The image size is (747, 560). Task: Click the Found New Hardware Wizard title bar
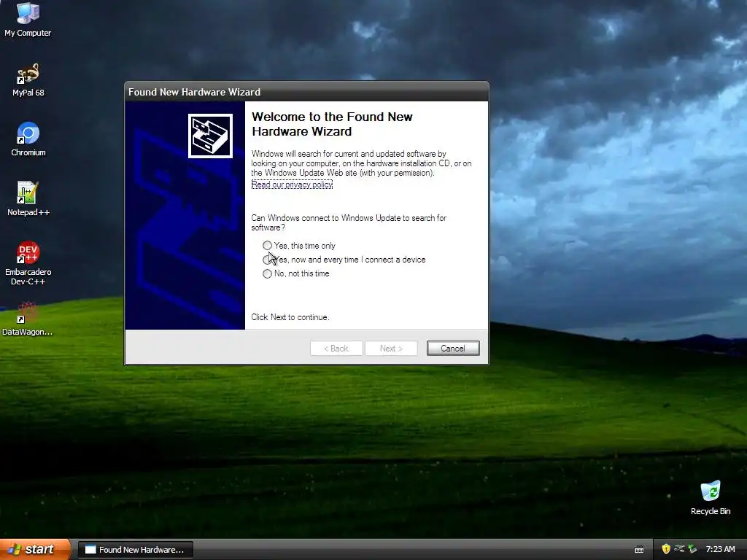pyautogui.click(x=306, y=92)
